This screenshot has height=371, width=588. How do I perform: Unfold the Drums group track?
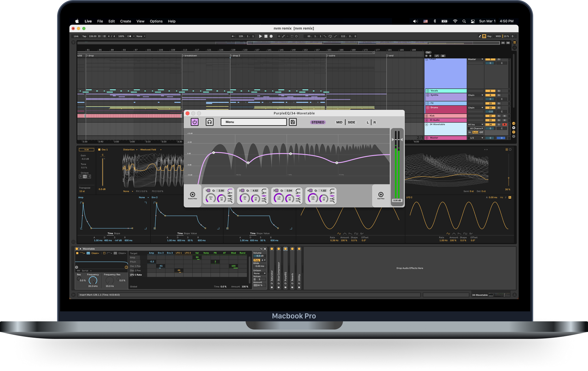pos(428,108)
